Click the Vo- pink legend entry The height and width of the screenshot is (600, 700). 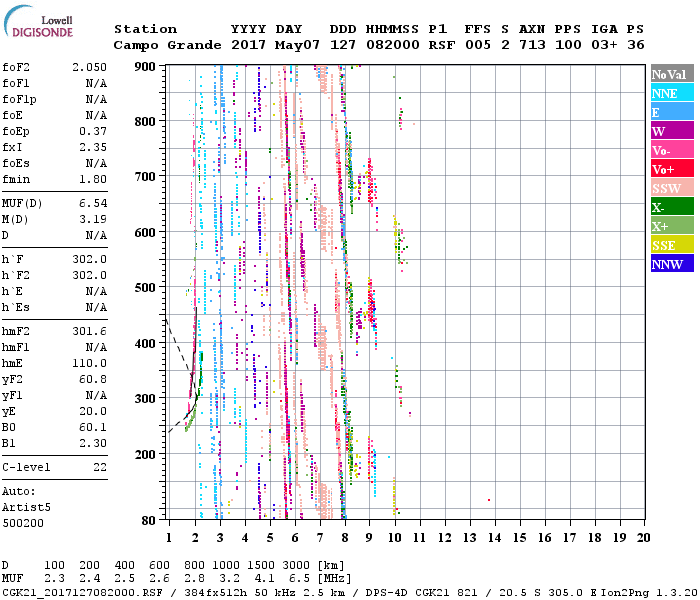(x=671, y=150)
